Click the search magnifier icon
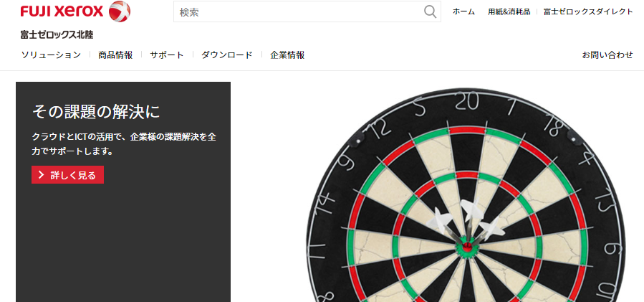644x302 pixels. tap(430, 11)
